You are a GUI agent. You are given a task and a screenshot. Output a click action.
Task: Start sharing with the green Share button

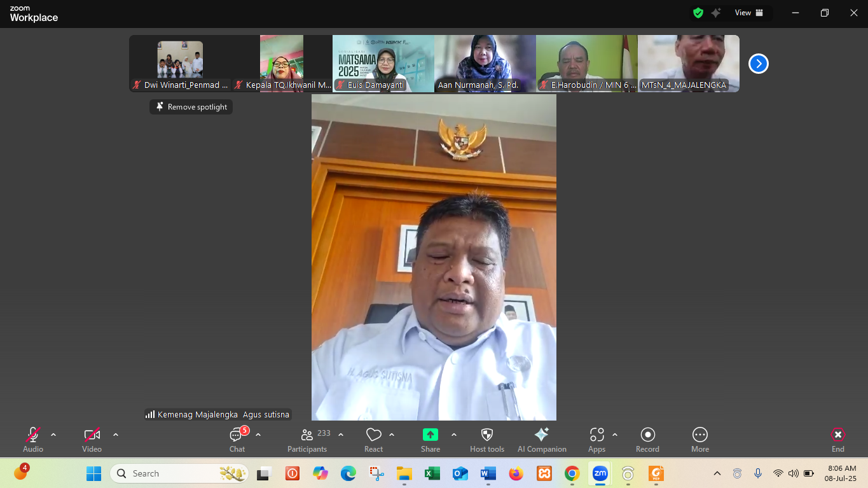coord(431,439)
